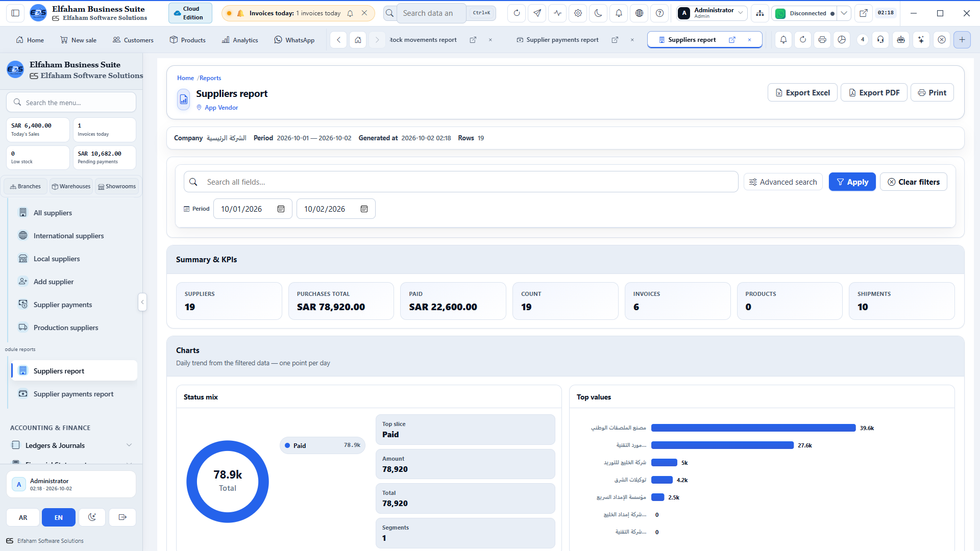The height and width of the screenshot is (551, 980).
Task: Open Administrator account dropdown
Action: tap(712, 13)
